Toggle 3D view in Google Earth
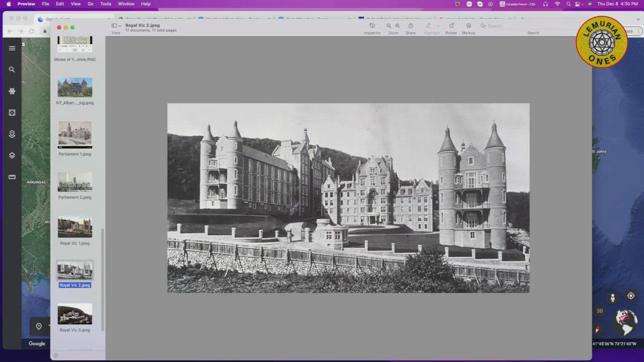 click(x=600, y=311)
